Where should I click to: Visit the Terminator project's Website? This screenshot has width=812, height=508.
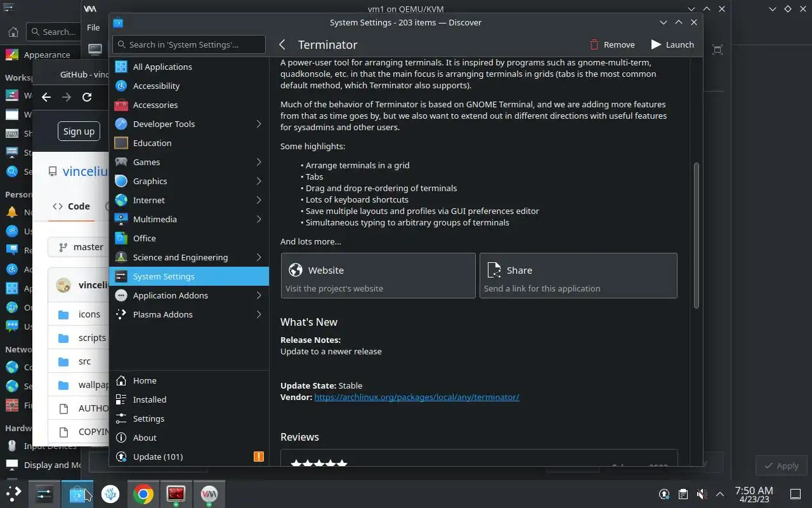(378, 276)
